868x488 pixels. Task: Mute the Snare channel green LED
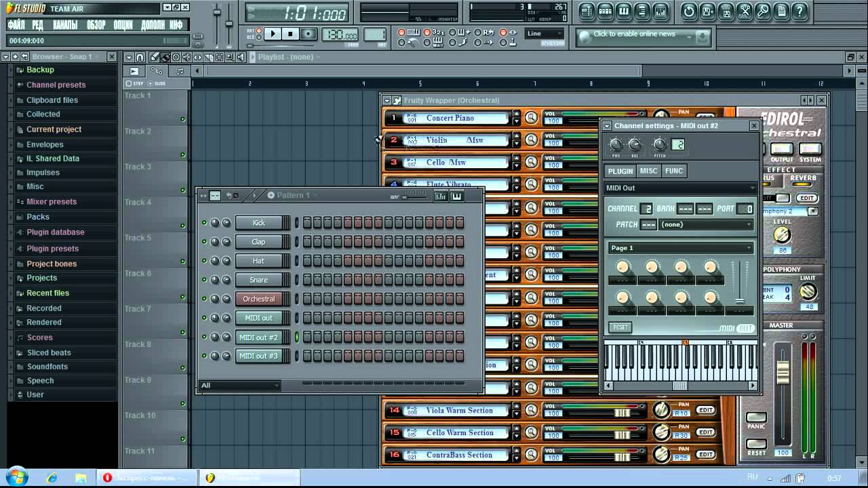[204, 280]
